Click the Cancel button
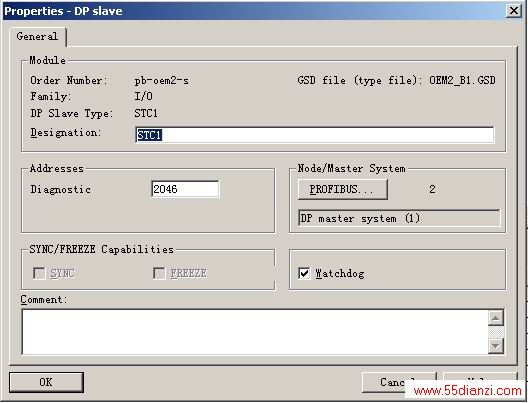Screen dimensions: 528x403 point(399,382)
